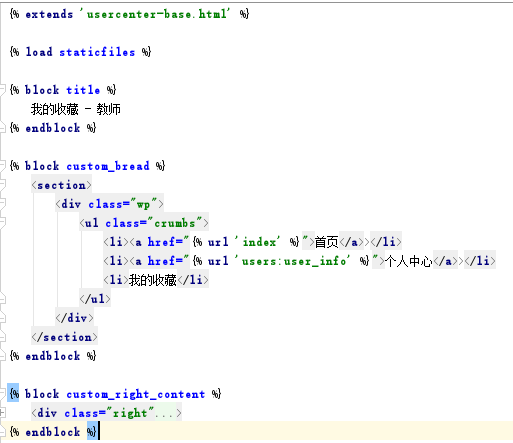This screenshot has height=443, width=513.
Task: Click the "crumbs" class value
Action: [x=175, y=223]
